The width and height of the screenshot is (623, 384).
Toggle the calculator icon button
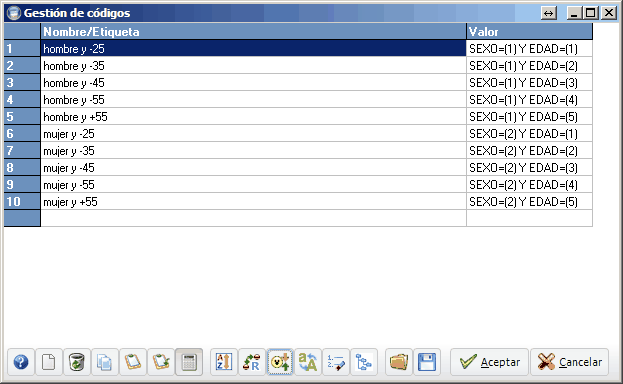pyautogui.click(x=189, y=362)
